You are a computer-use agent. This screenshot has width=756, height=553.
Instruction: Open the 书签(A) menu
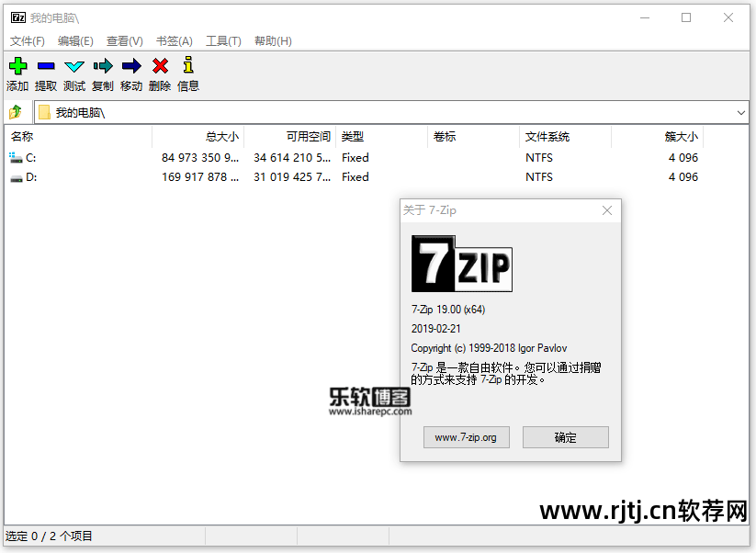tap(175, 41)
